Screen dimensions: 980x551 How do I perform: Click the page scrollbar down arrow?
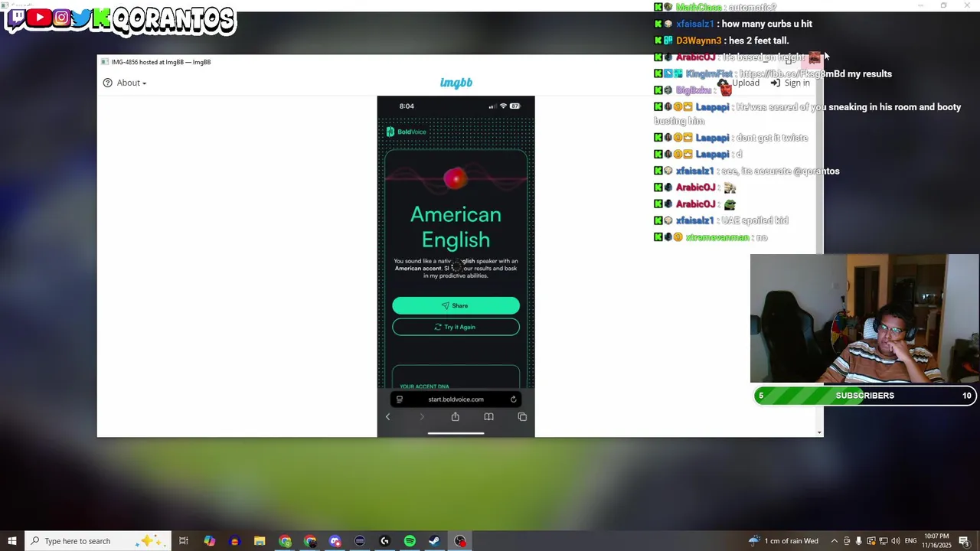[819, 432]
